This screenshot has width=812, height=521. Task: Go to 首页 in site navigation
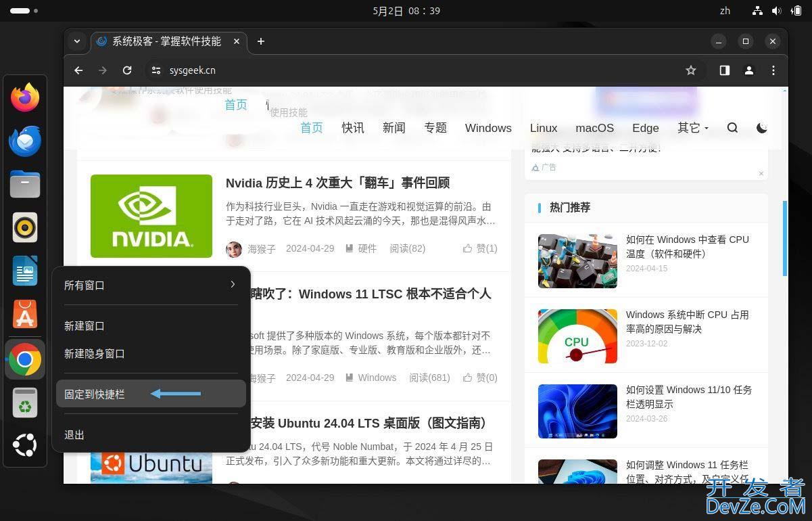pyautogui.click(x=312, y=128)
